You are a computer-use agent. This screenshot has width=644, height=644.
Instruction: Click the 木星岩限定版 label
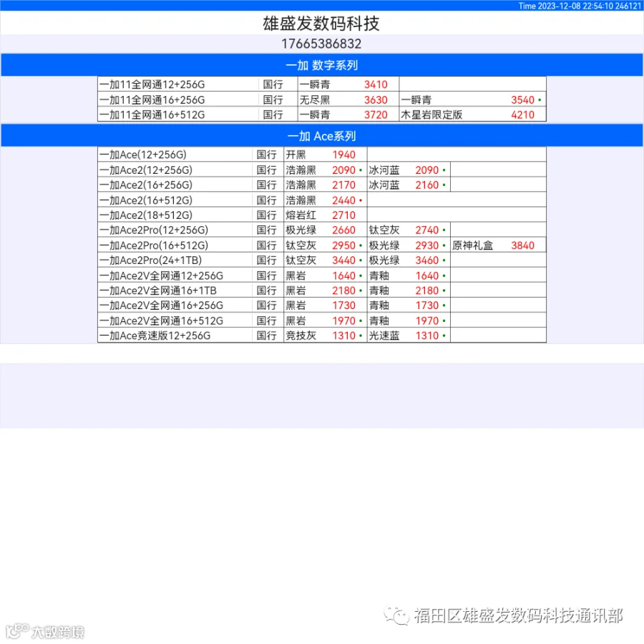pos(431,114)
